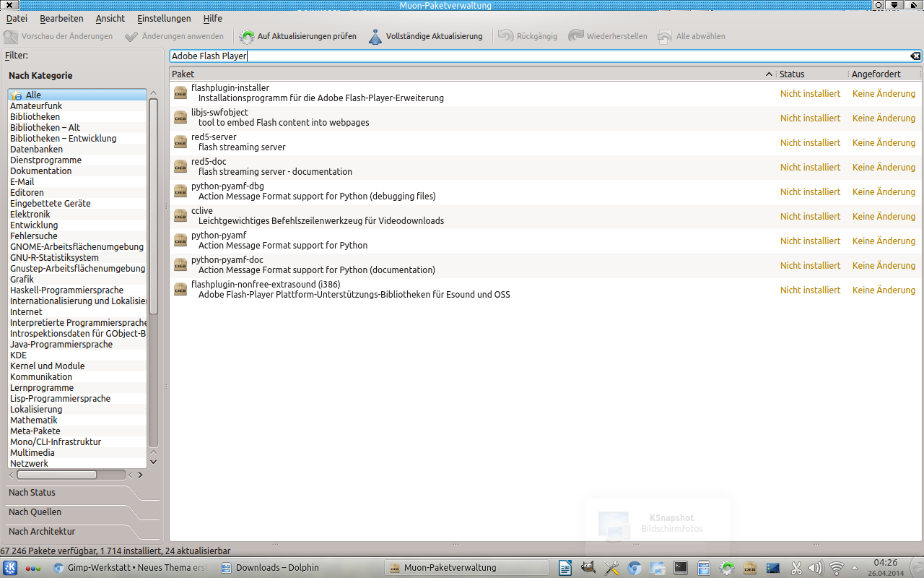Click Auf Aktualisierungen prüfen toolbar button

(298, 36)
